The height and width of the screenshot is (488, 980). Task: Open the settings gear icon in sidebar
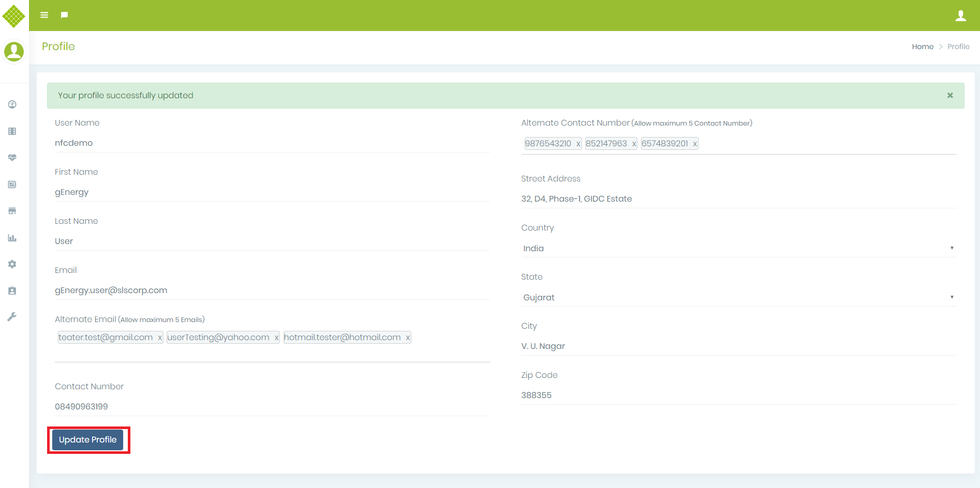(x=12, y=264)
